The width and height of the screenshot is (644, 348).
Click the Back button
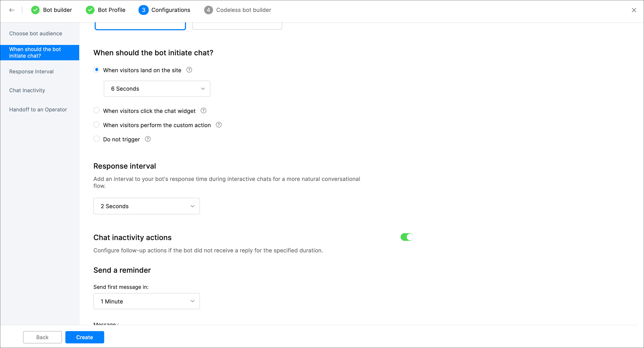coord(42,337)
